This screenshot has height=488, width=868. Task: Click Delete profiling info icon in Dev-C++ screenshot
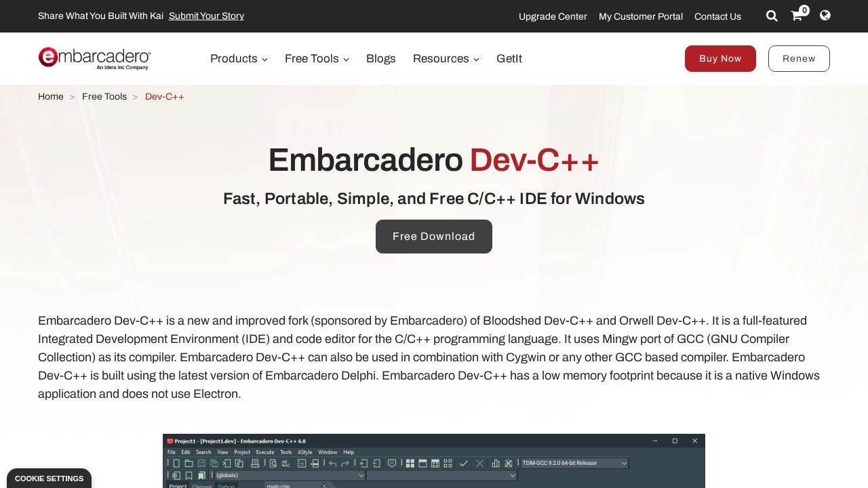tap(509, 463)
